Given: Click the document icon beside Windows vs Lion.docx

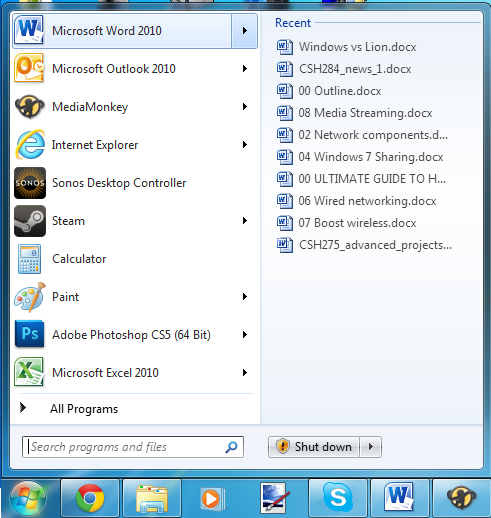Looking at the screenshot, I should pos(285,47).
